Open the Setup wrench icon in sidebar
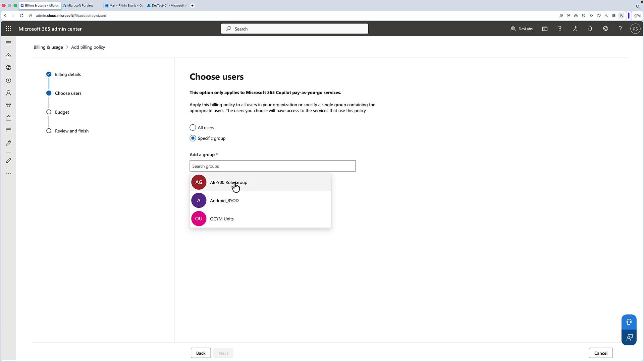The image size is (644, 362). pyautogui.click(x=9, y=143)
